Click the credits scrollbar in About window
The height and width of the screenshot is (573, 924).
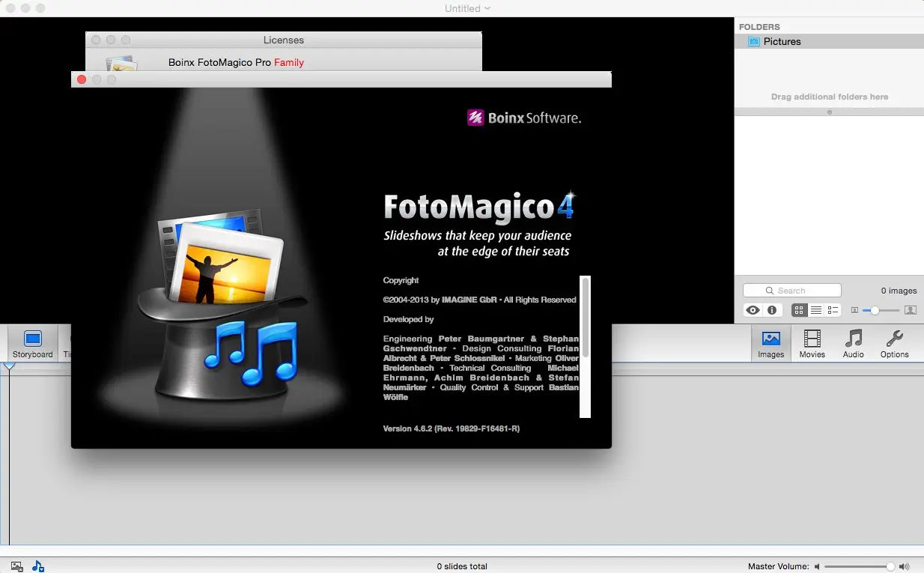coord(586,347)
